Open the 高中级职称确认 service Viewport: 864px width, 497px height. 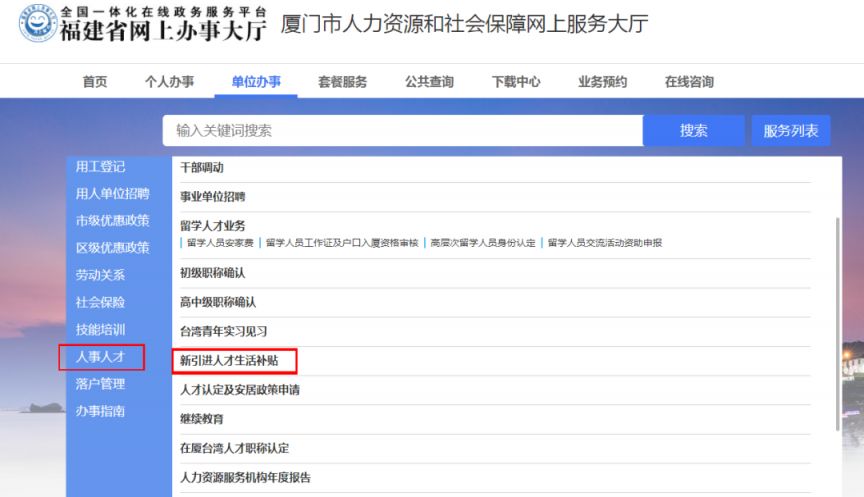click(218, 302)
